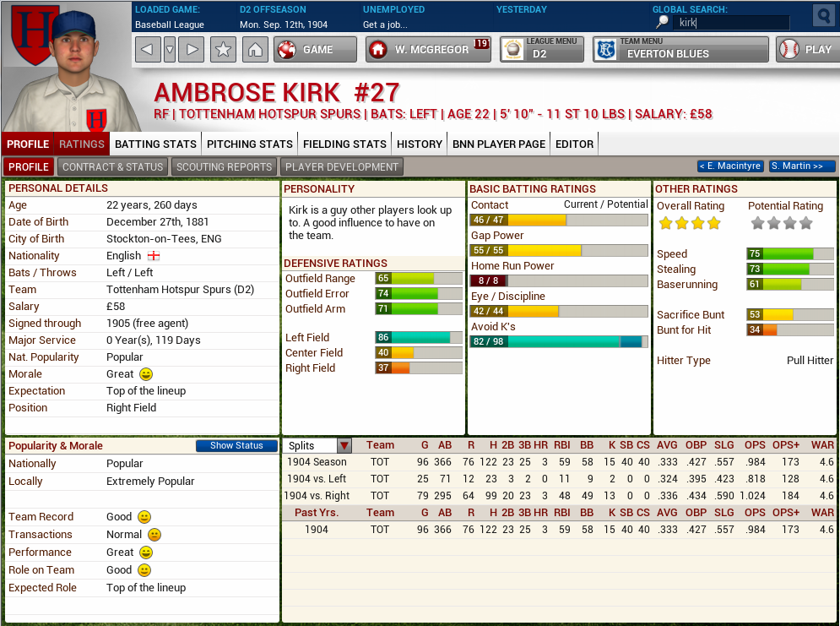The width and height of the screenshot is (840, 626).
Task: Click the Show Status button
Action: [x=236, y=445]
